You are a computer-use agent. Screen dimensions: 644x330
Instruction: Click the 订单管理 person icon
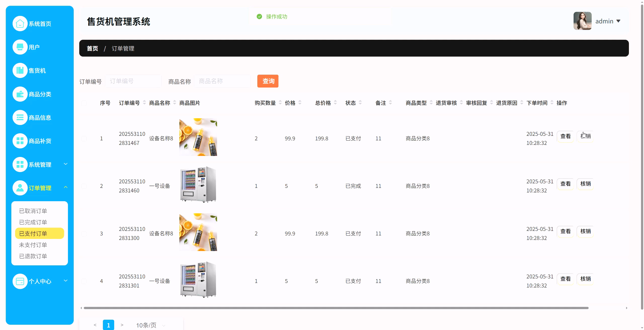click(x=20, y=188)
